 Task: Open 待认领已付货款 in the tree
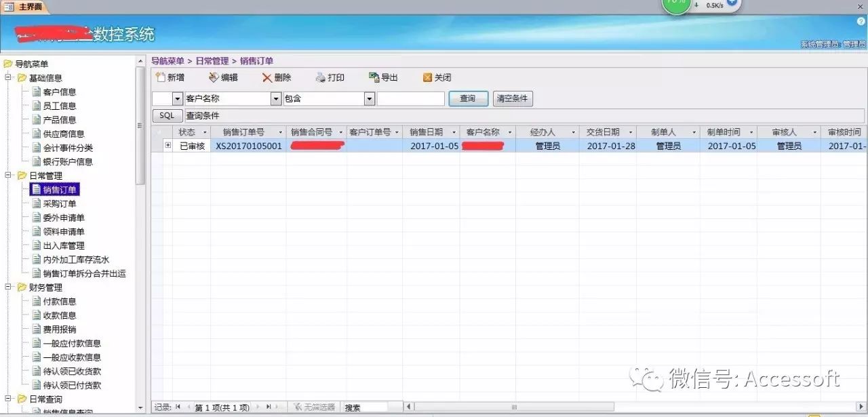(72, 385)
